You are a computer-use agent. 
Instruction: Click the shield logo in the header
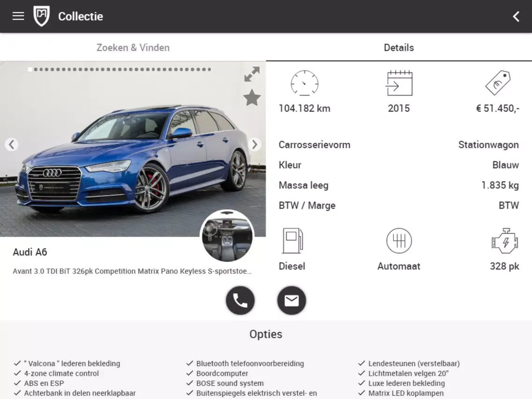click(x=41, y=16)
